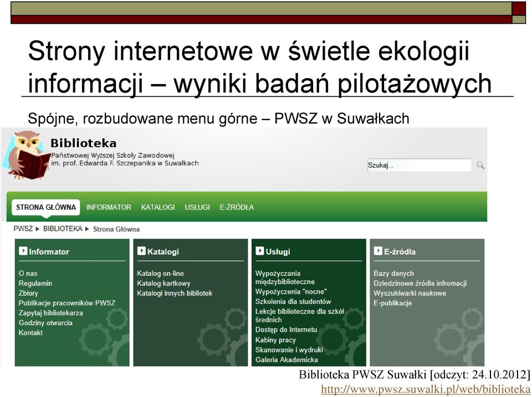
Task: Open the Kabiny pracy link
Action: [x=275, y=340]
